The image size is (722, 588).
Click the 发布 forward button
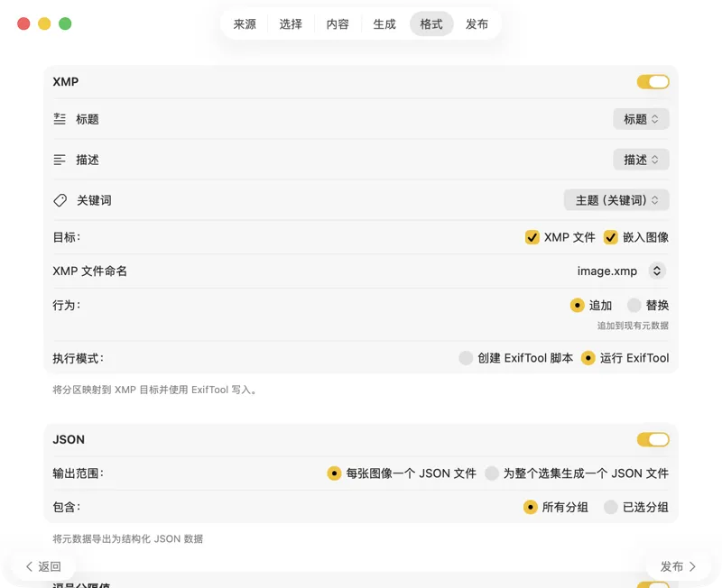pos(678,566)
